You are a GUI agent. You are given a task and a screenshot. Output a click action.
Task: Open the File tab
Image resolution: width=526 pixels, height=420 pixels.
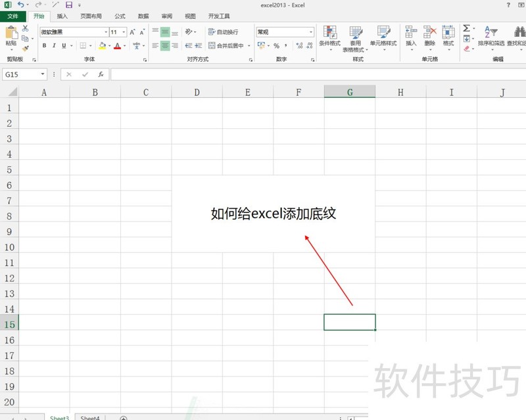pos(12,16)
